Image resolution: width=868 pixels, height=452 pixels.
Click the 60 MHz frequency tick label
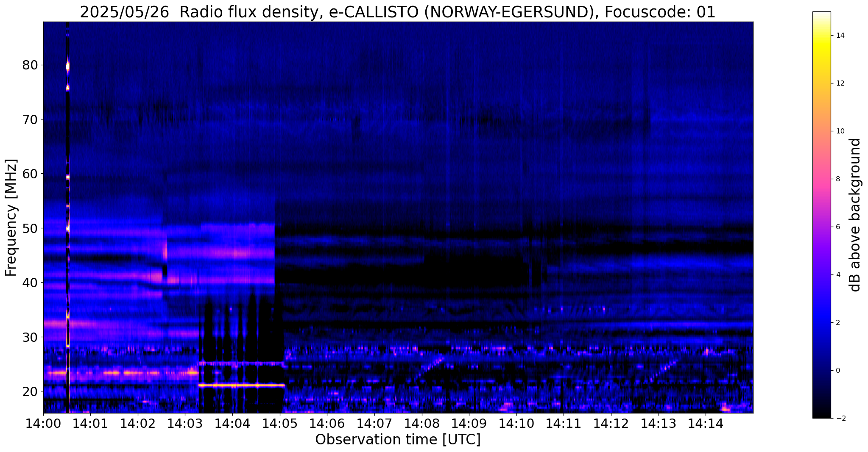(30, 174)
